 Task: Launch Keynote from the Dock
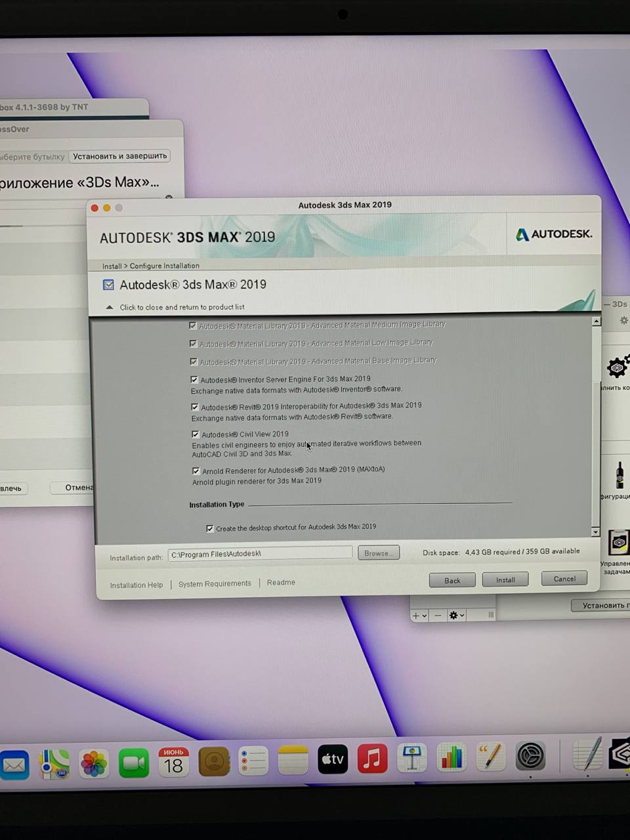411,759
